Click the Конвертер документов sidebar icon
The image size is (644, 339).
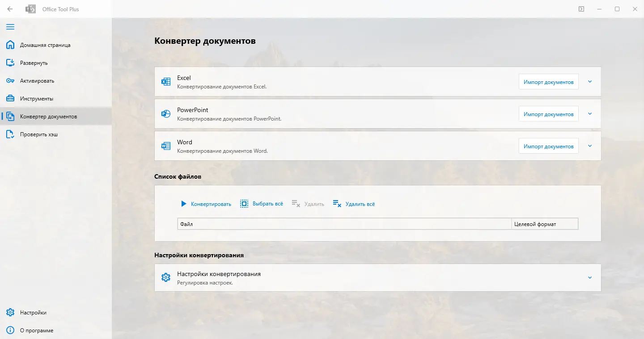(x=10, y=116)
